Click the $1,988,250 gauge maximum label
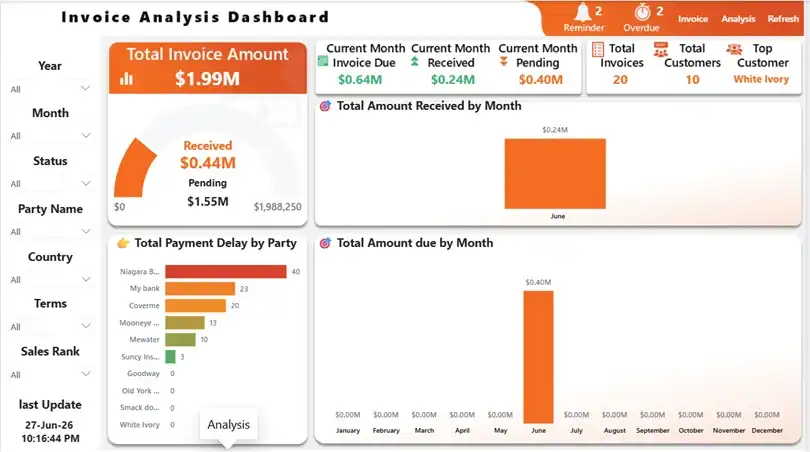This screenshot has width=810, height=452. pos(277,207)
